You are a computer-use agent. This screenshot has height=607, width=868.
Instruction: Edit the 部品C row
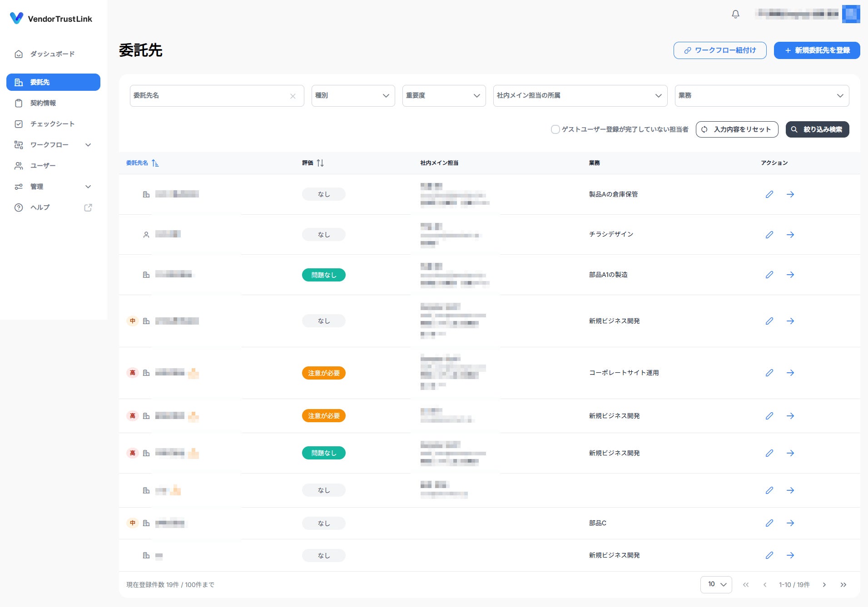pyautogui.click(x=769, y=523)
